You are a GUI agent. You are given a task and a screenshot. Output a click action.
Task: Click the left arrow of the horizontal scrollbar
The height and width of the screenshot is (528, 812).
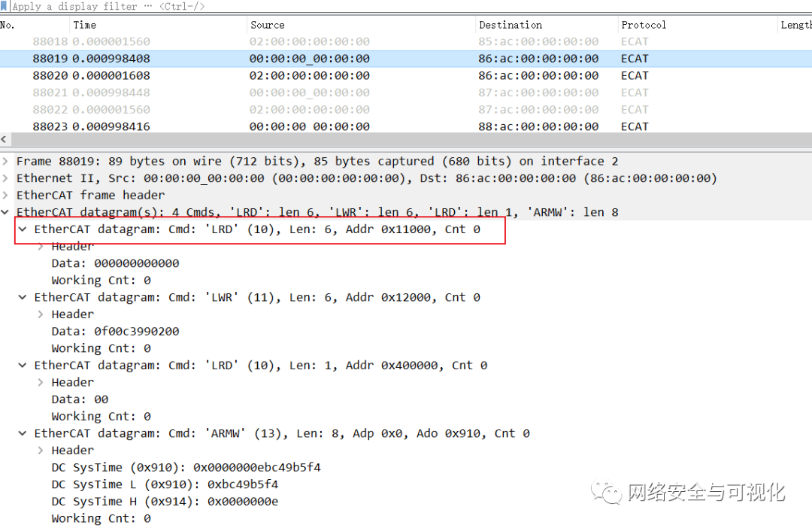[x=5, y=138]
